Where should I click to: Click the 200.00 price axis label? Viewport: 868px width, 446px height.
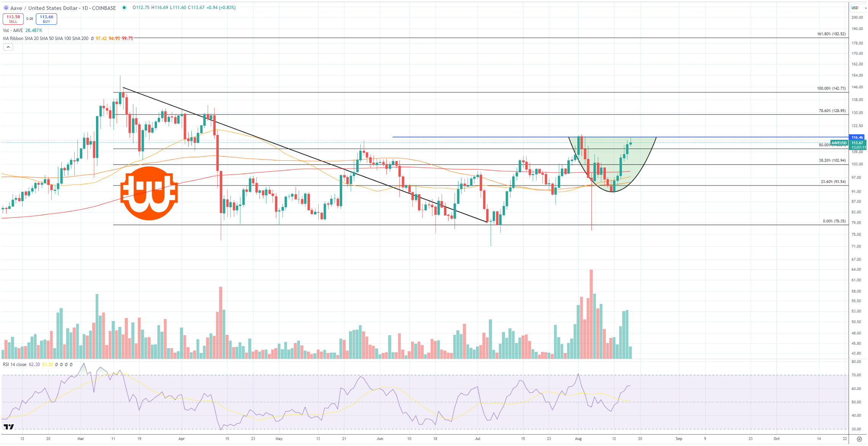(x=857, y=18)
